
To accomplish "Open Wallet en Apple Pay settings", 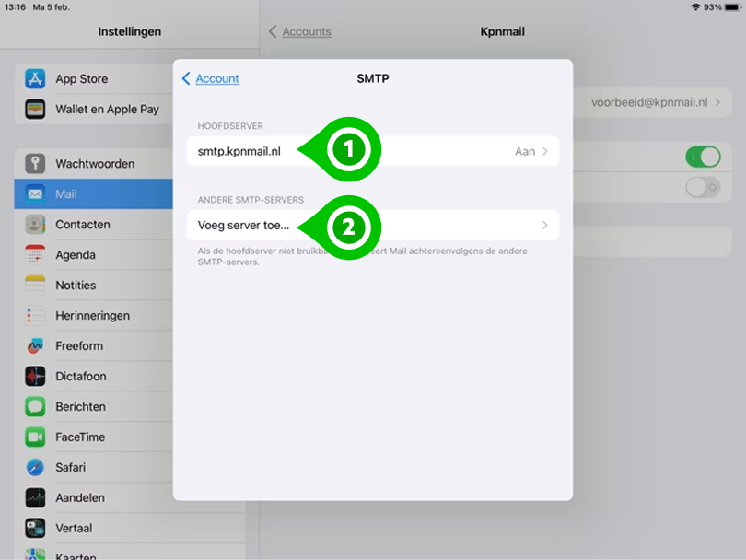I will (x=33, y=109).
